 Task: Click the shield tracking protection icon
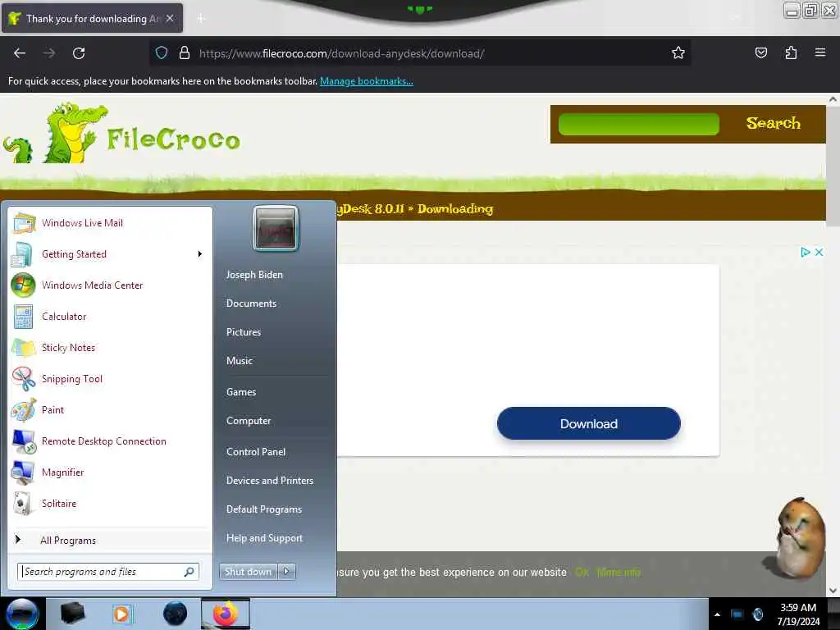162,53
